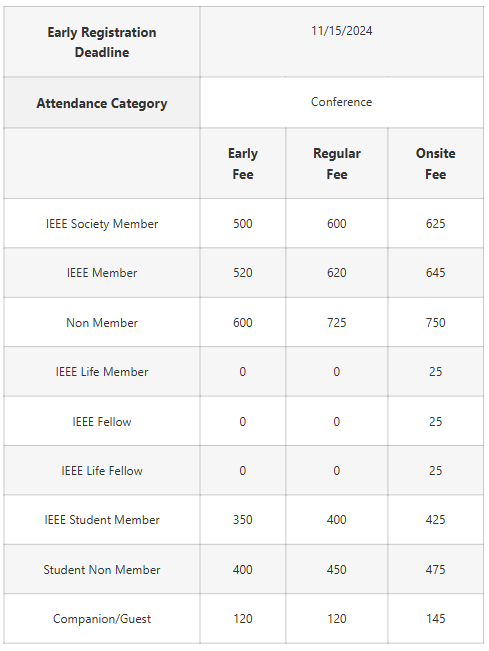
Task: Select the Companion/Guest row label
Action: click(x=102, y=619)
